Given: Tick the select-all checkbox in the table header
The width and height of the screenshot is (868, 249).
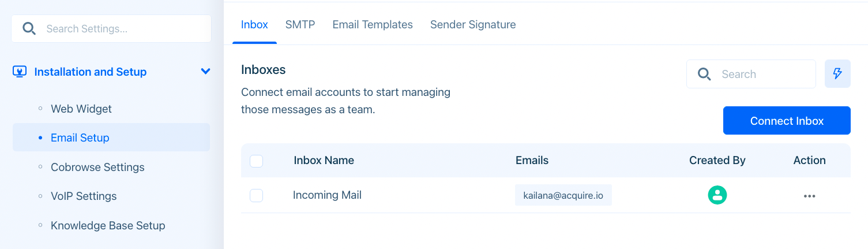Looking at the screenshot, I should coord(257,161).
